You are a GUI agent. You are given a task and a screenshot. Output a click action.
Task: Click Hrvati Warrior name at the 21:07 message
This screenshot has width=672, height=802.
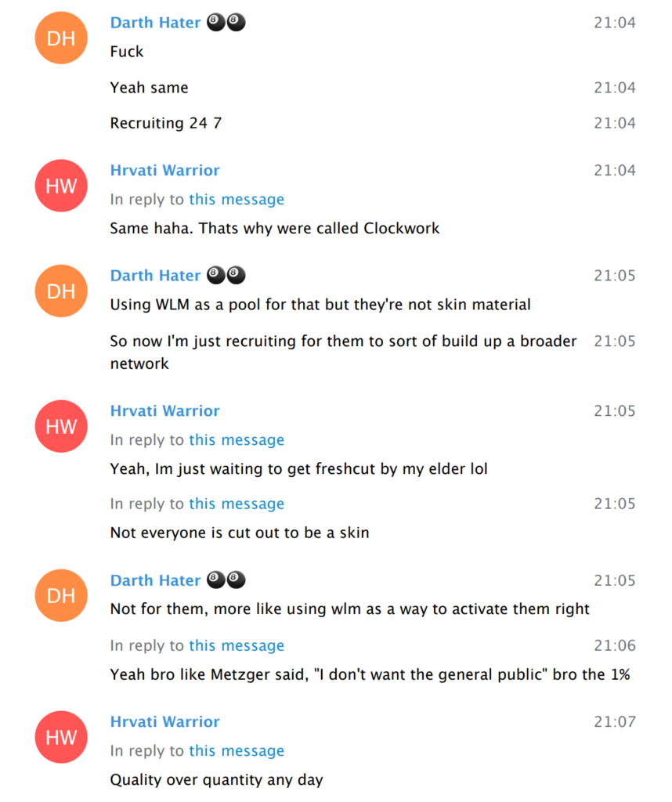pyautogui.click(x=164, y=721)
